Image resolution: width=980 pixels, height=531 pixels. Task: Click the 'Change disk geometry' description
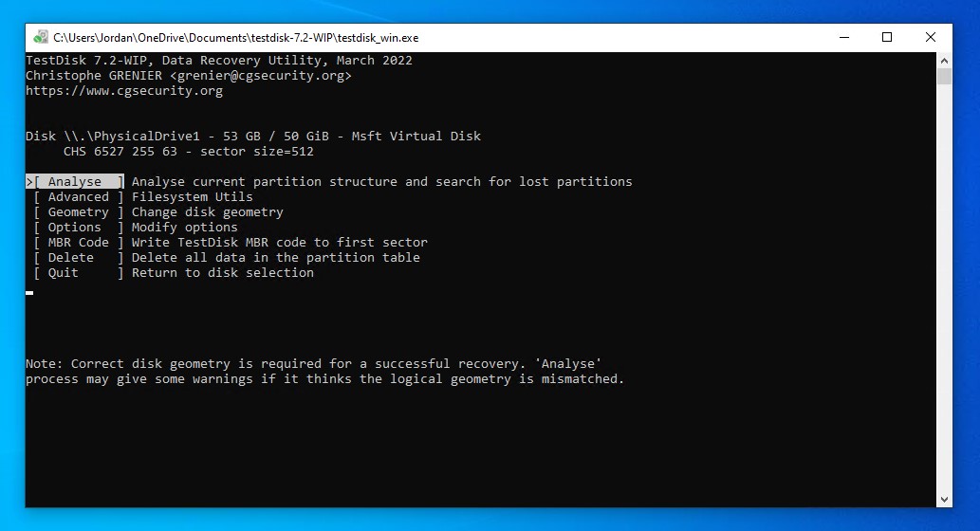pos(207,212)
